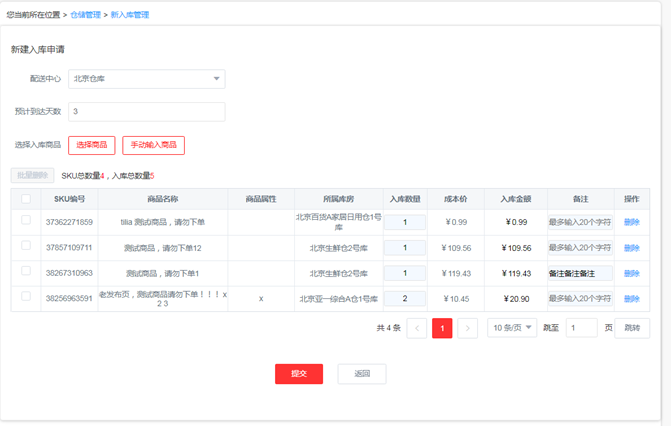The image size is (671, 426).
Task: Delete the row with SKU 38256963591
Action: click(631, 298)
